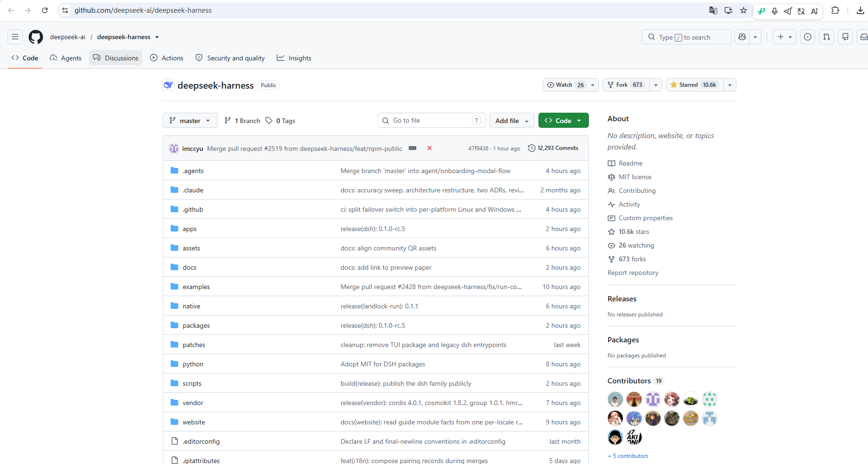Click the AI extension icon in toolbar
868x464 pixels.
click(814, 11)
